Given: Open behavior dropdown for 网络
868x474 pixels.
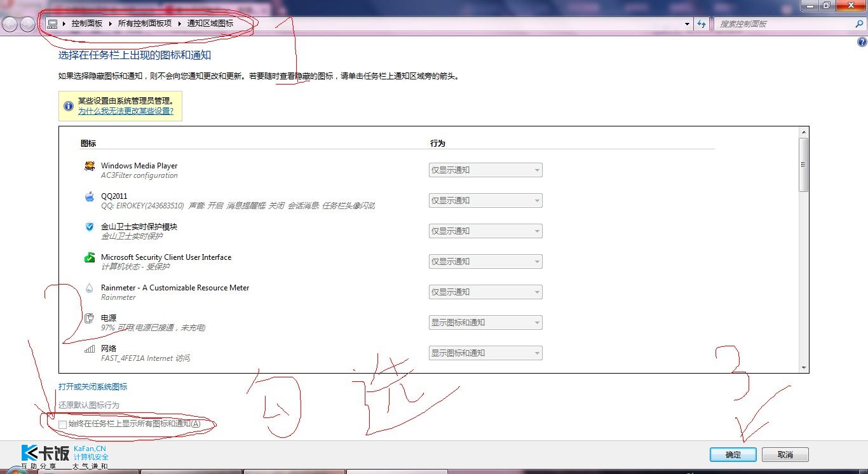Looking at the screenshot, I should point(485,353).
